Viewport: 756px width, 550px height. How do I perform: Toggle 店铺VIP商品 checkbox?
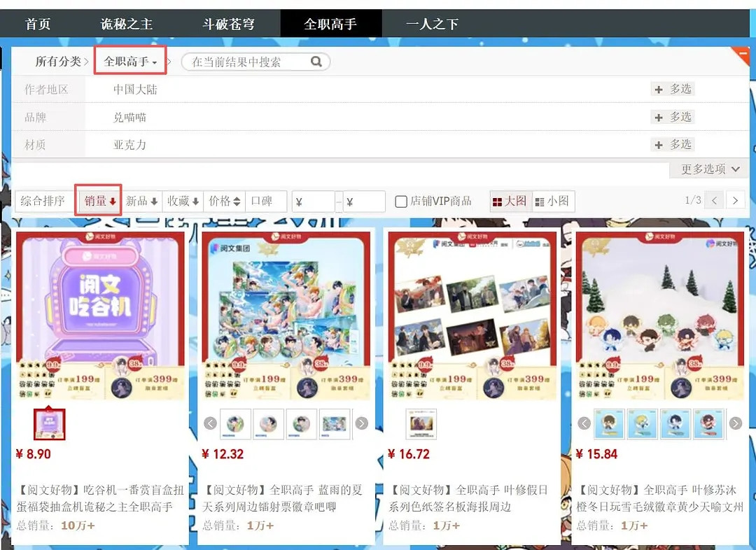[400, 202]
